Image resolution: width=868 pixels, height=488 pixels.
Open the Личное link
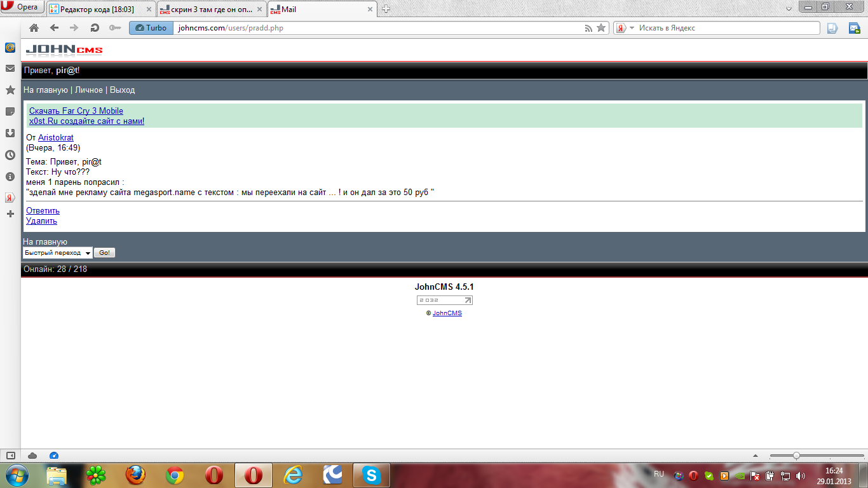tap(89, 90)
